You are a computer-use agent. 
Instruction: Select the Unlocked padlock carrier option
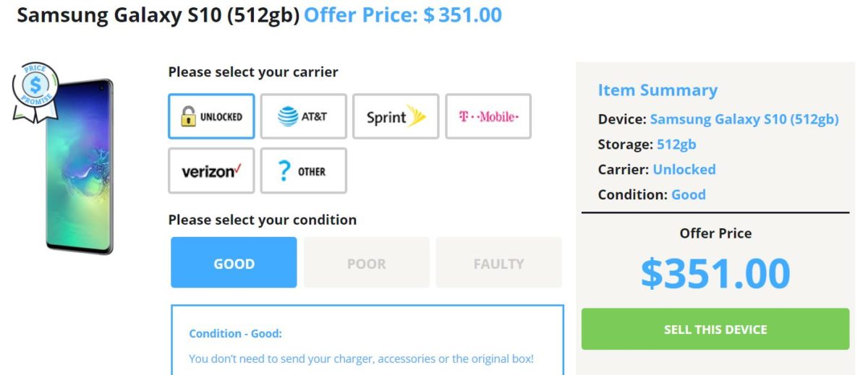[x=211, y=116]
